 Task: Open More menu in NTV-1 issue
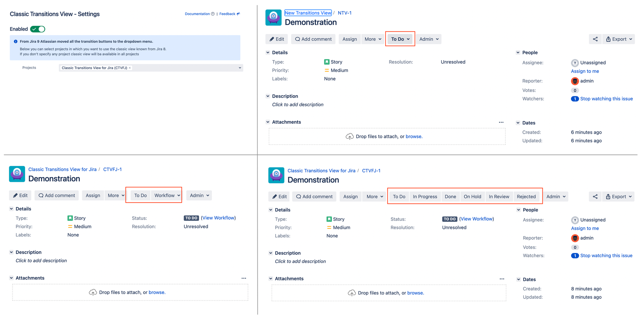[373, 39]
